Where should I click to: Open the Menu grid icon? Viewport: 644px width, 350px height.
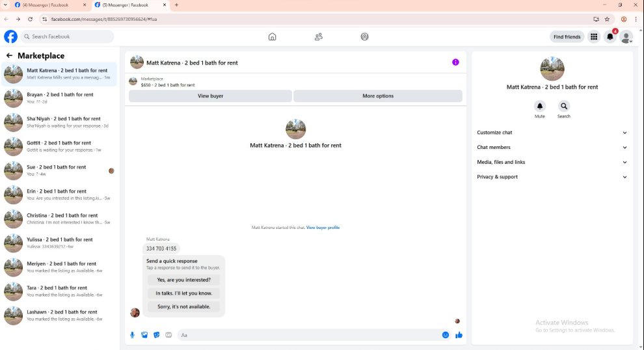pyautogui.click(x=594, y=37)
